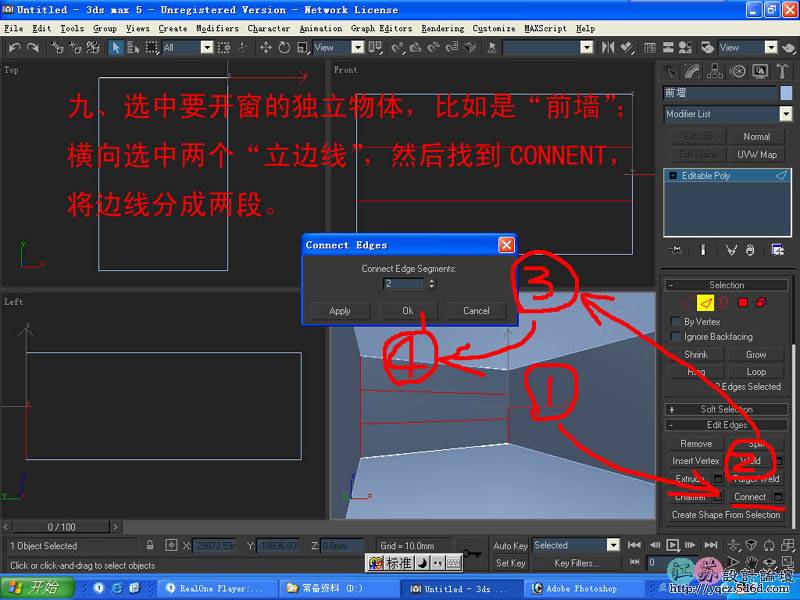Select the Polygon sub-object level icon
Viewport: 800px width, 600px height.
coord(743,303)
